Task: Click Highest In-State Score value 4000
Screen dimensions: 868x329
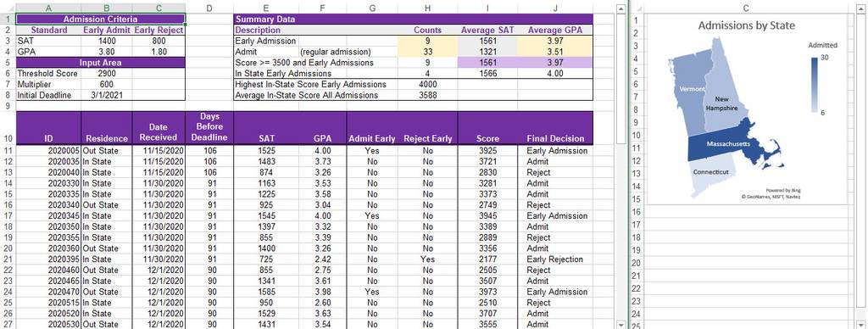Action: point(428,84)
